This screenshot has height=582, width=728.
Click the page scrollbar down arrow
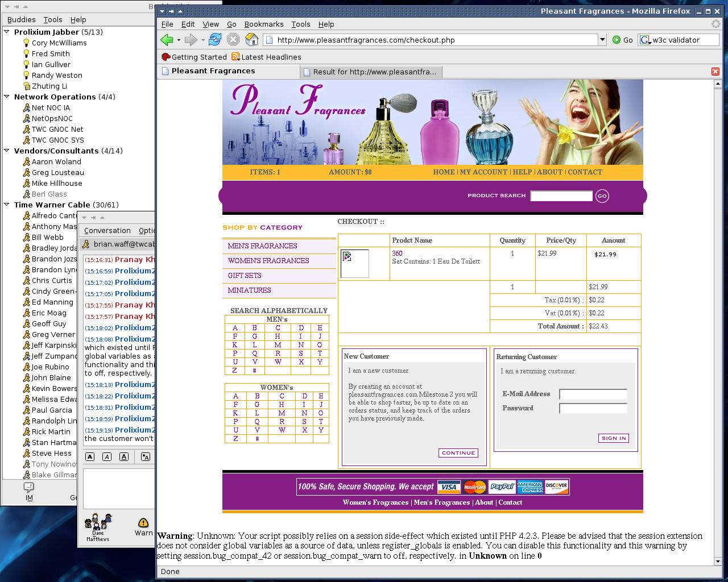click(x=718, y=562)
